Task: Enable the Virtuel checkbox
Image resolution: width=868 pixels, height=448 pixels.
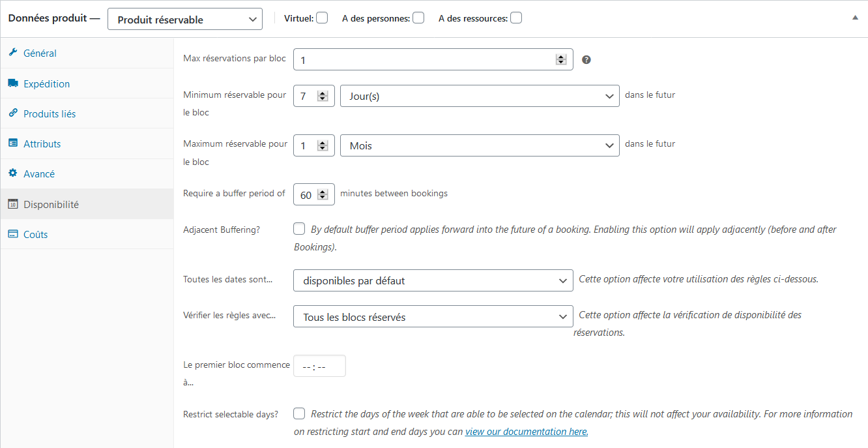Action: click(x=322, y=18)
